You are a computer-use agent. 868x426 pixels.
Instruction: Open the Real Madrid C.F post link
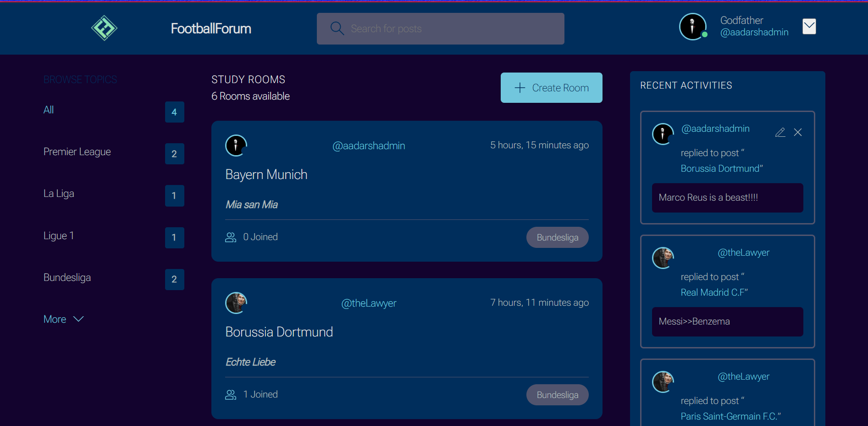713,292
